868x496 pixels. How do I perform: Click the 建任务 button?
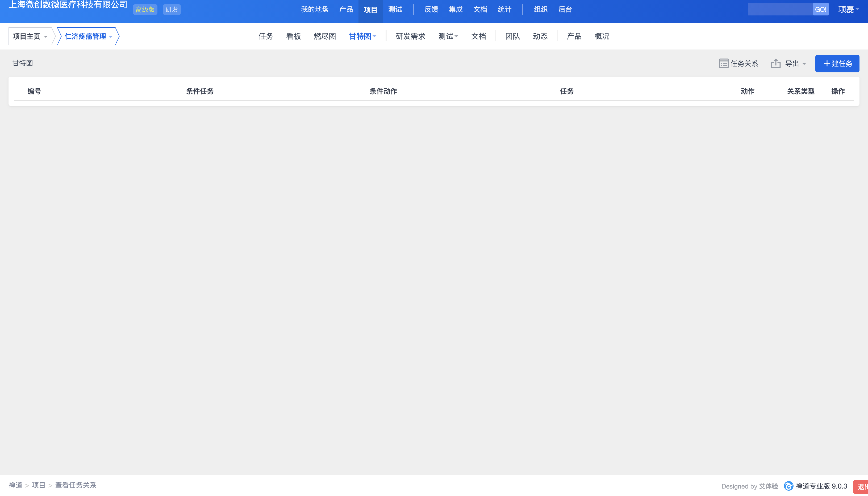coord(837,63)
